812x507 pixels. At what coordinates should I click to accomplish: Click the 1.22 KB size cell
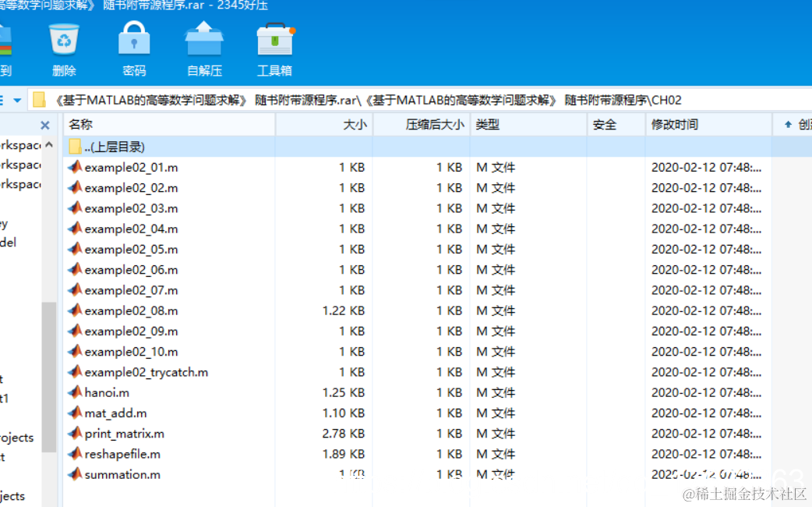point(344,310)
